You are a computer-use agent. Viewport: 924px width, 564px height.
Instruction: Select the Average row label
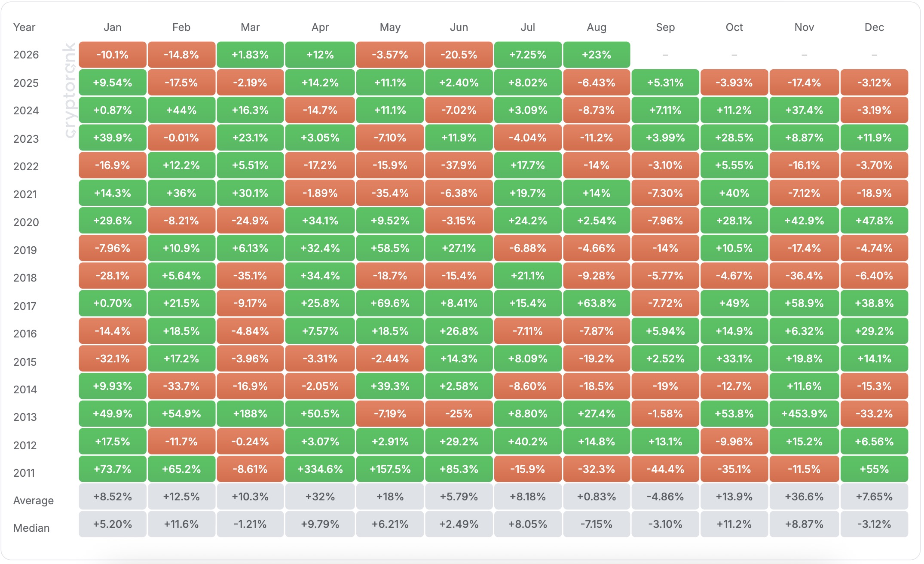(x=34, y=500)
